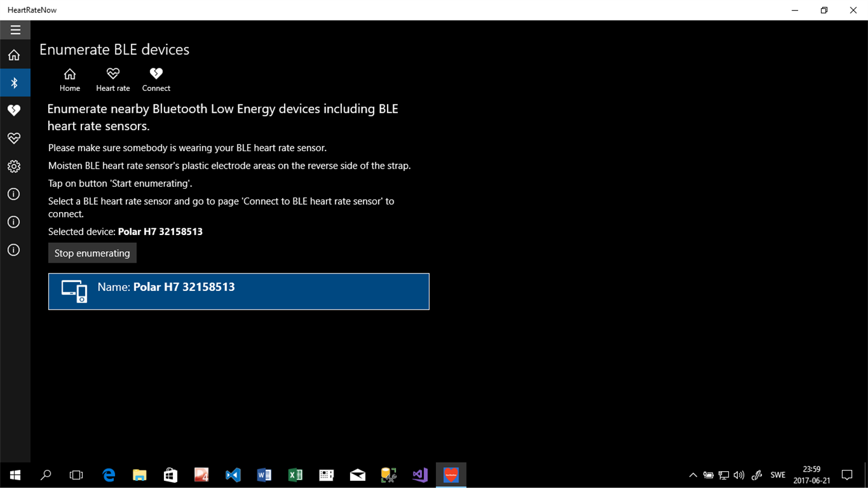Viewport: 868px width, 488px height.
Task: Open the clock showing 23:59
Action: click(812, 475)
